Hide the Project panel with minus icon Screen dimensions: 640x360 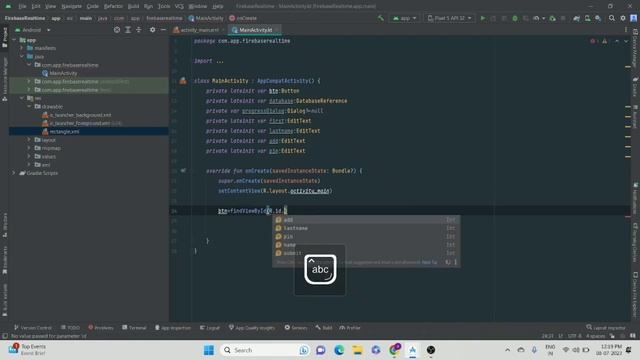click(x=163, y=30)
